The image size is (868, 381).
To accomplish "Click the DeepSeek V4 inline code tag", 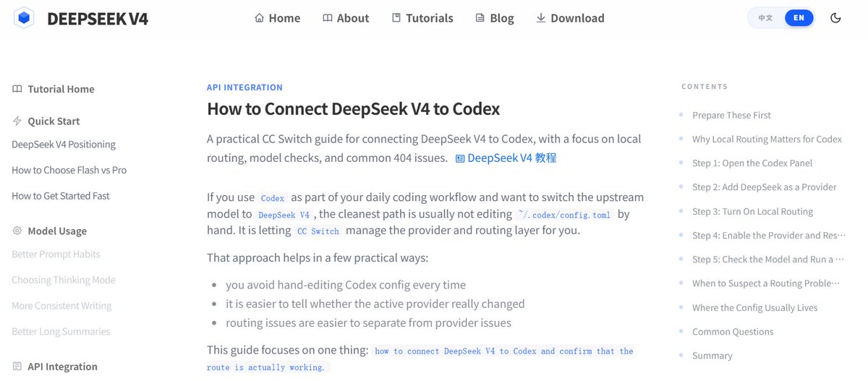I will point(284,215).
